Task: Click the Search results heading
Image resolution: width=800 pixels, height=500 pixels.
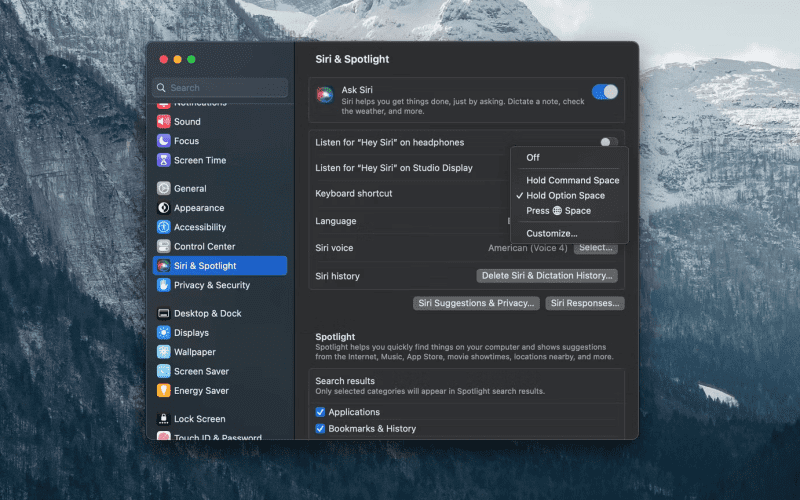Action: click(345, 381)
